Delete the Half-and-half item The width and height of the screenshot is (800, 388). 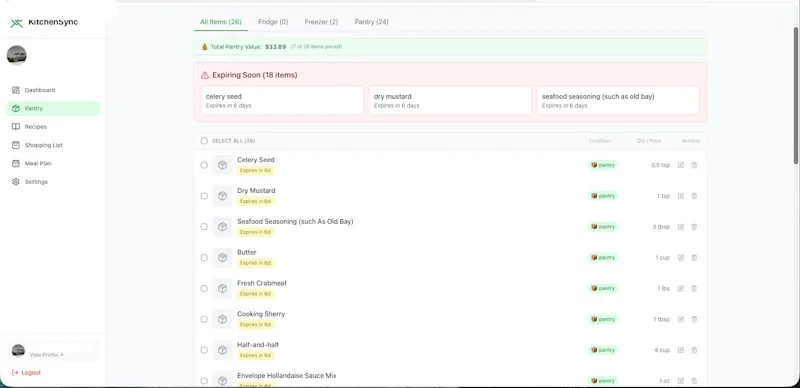(x=694, y=350)
